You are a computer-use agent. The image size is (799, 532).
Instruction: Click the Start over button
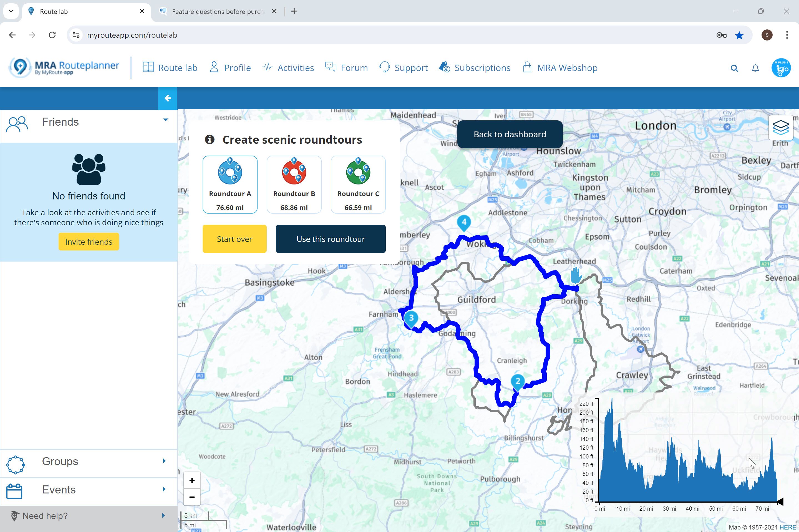tap(235, 239)
